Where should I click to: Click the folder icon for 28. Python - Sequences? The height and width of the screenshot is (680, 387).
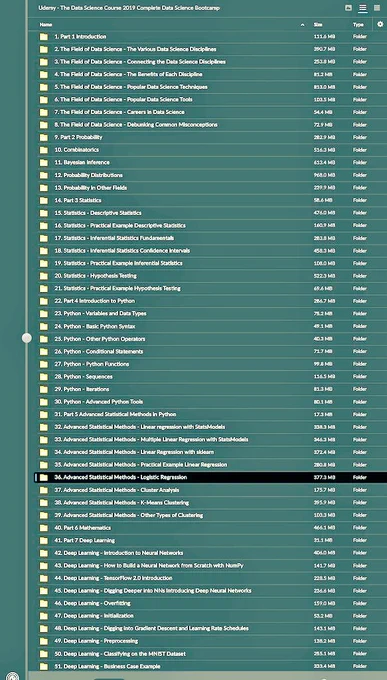(x=44, y=377)
